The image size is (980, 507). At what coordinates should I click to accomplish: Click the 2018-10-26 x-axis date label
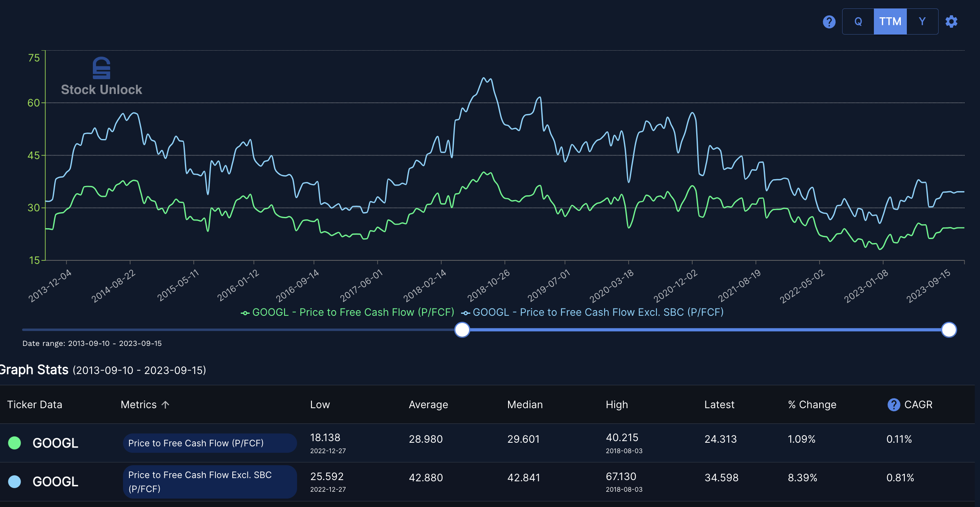coord(488,286)
